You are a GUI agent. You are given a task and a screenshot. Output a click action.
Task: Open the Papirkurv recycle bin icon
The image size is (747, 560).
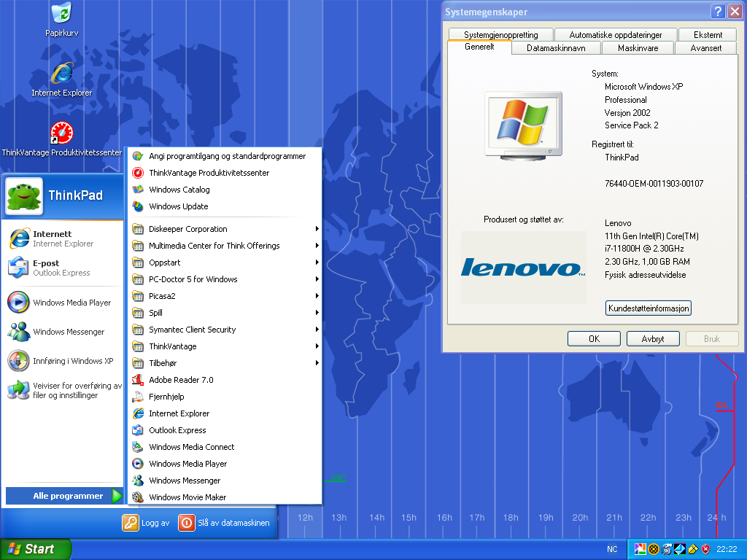pos(61,13)
